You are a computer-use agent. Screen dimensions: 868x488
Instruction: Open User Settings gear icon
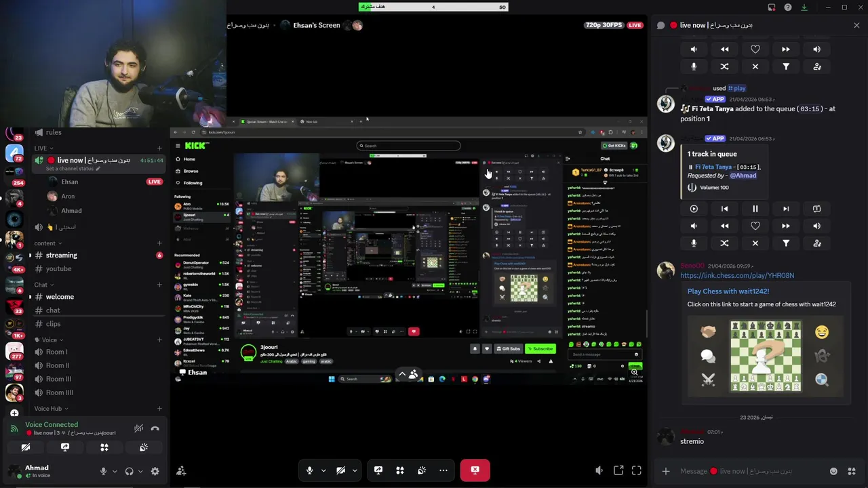[x=155, y=471]
